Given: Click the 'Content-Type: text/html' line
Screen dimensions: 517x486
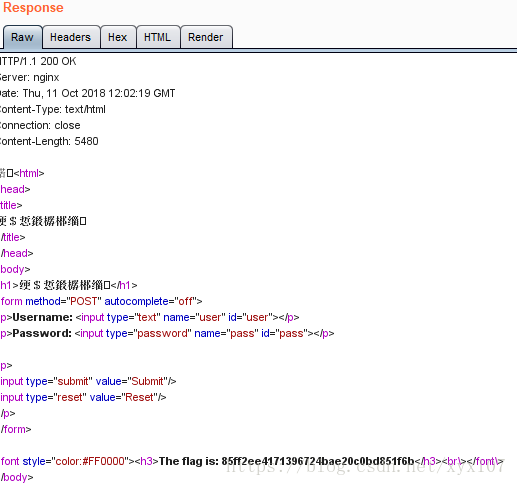Looking at the screenshot, I should point(53,109).
